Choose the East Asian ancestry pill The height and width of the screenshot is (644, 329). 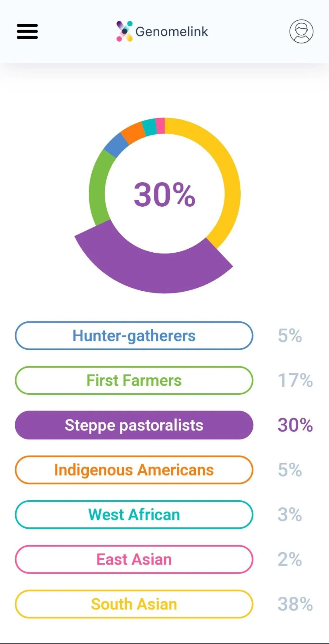tap(134, 559)
